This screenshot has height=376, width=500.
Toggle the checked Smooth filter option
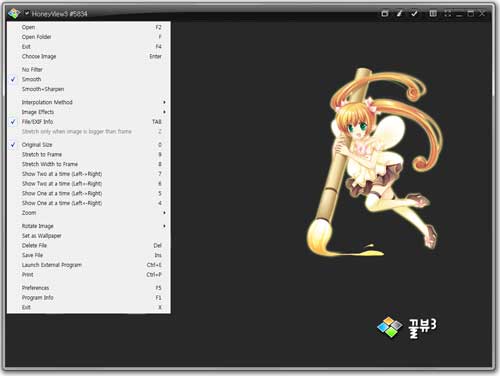(x=89, y=79)
